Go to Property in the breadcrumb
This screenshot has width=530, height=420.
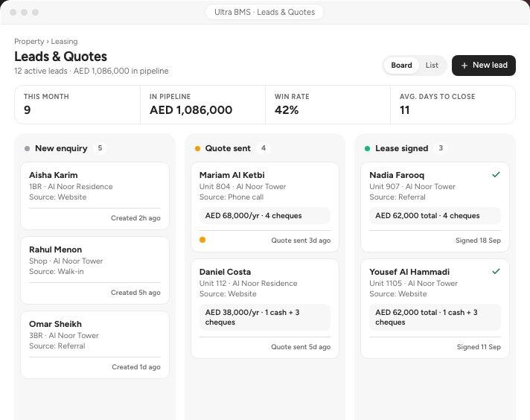[x=29, y=41]
